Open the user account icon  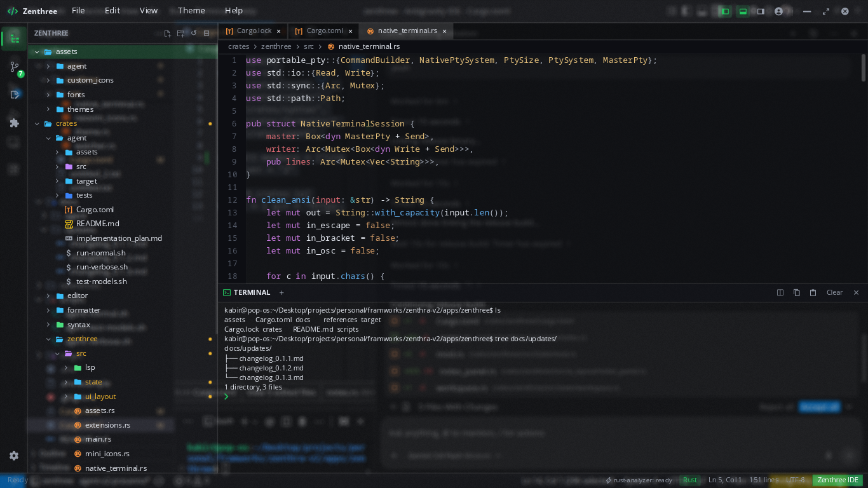(779, 11)
